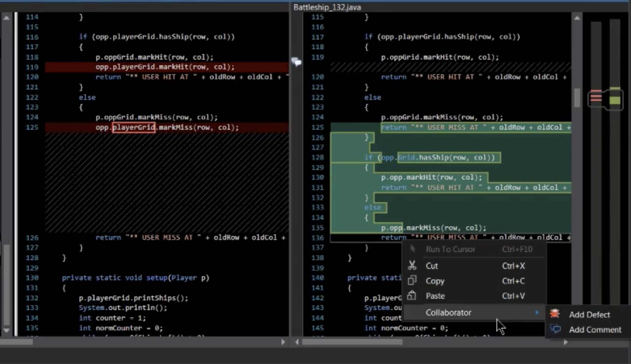631x364 pixels.
Task: Open the Collaborator context menu entry
Action: coord(474,312)
